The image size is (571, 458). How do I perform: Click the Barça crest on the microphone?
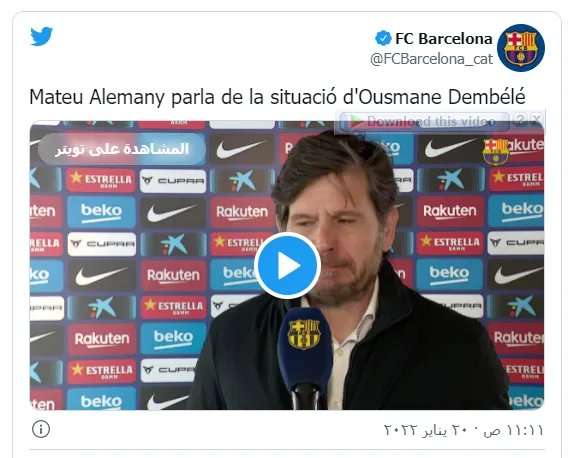tap(304, 334)
